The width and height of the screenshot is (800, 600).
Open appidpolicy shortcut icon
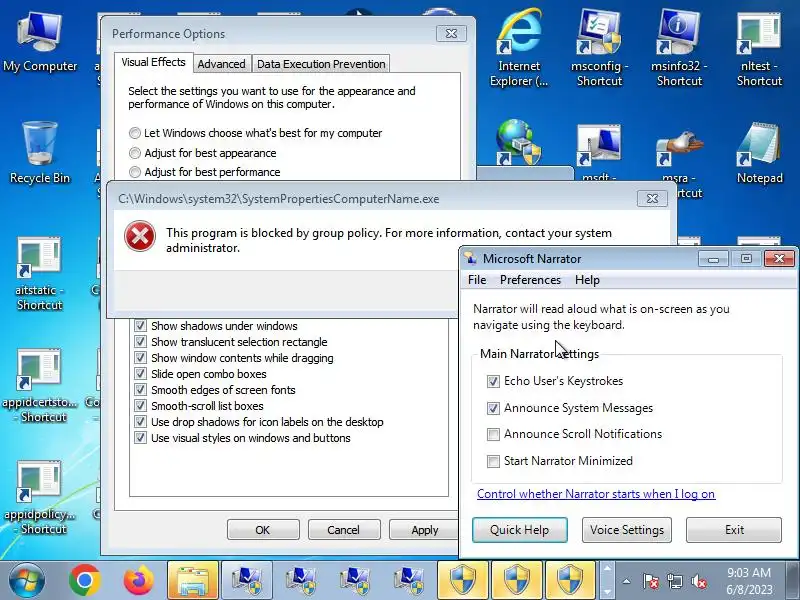pos(40,498)
